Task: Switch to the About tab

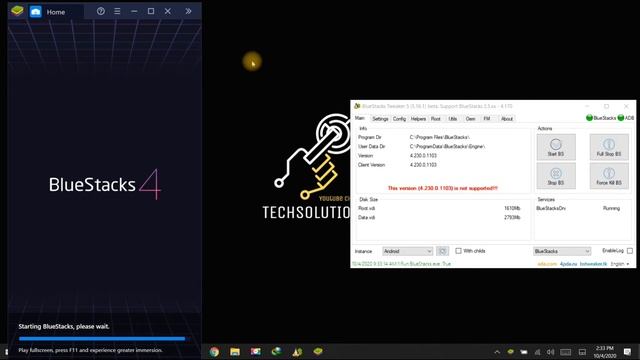Action: [x=507, y=119]
